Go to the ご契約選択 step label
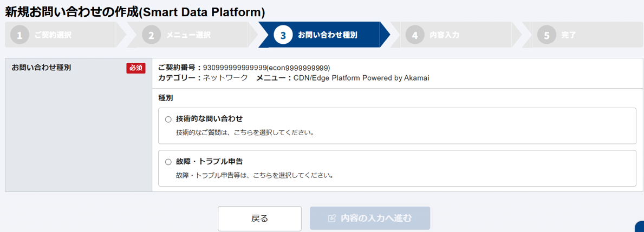Image resolution: width=644 pixels, height=232 pixels. pos(53,36)
